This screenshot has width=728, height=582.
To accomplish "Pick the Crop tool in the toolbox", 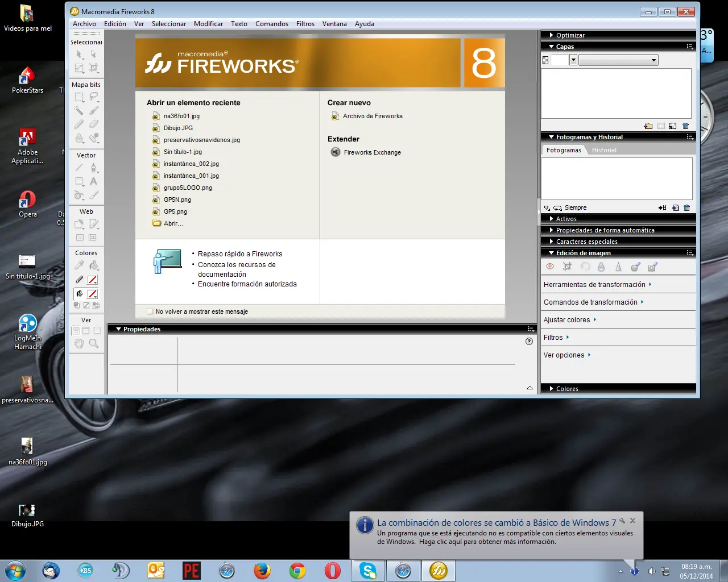I will [94, 68].
